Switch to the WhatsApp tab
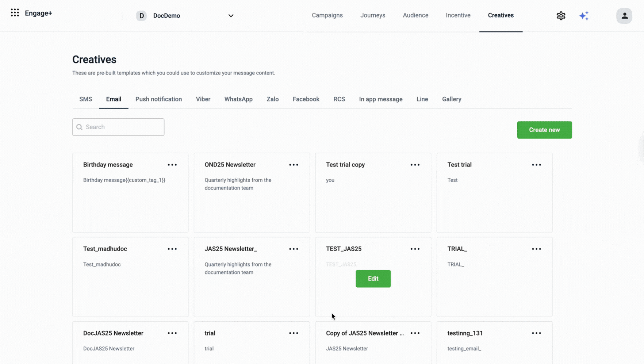 [238, 99]
